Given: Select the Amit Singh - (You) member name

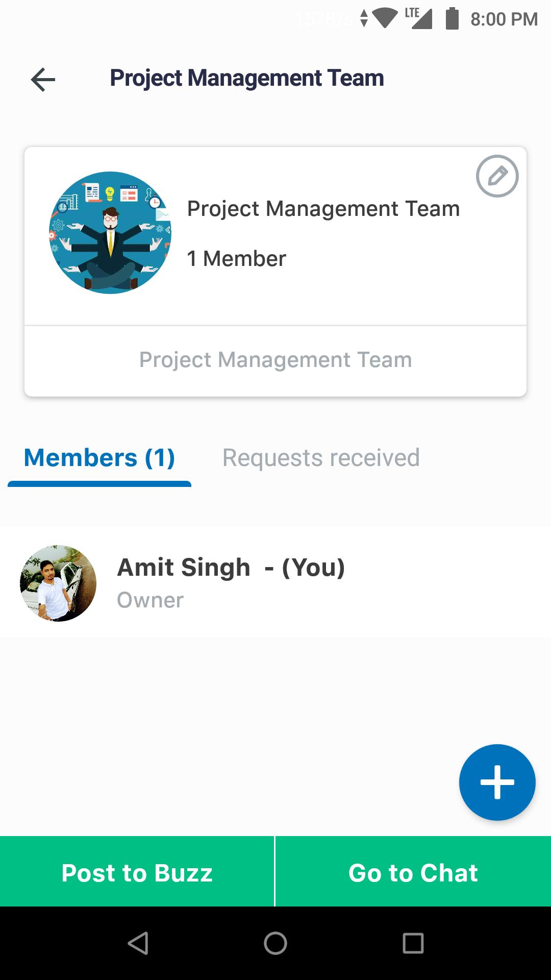Looking at the screenshot, I should point(231,567).
